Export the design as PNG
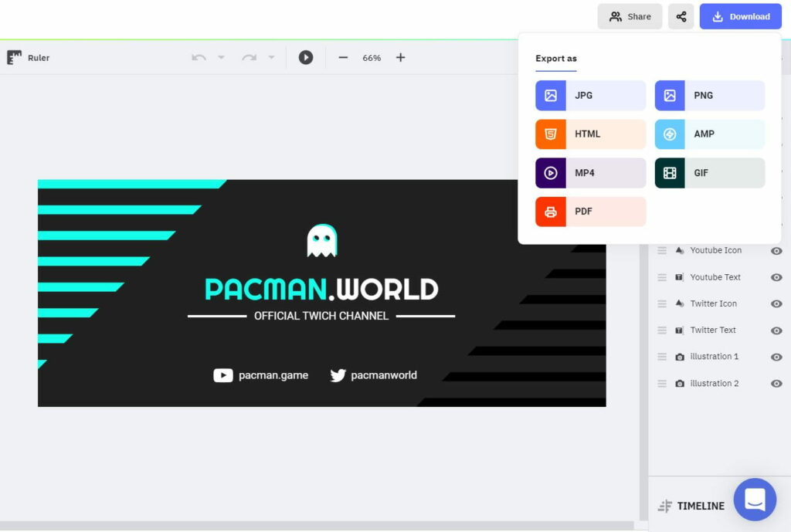The height and width of the screenshot is (532, 791). (709, 95)
